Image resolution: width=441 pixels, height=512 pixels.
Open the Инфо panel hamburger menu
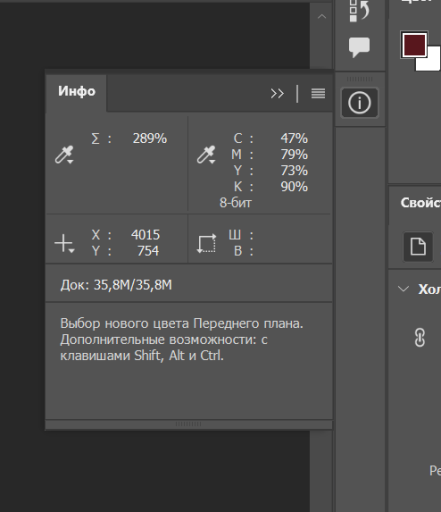pyautogui.click(x=318, y=93)
